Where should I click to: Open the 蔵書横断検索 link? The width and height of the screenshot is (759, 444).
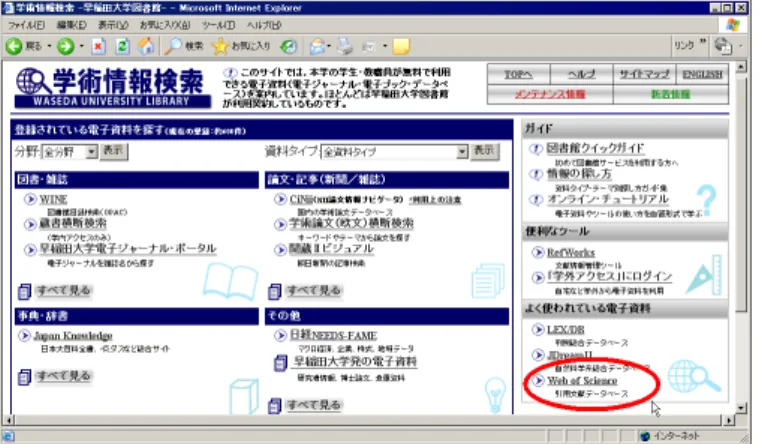click(x=73, y=223)
